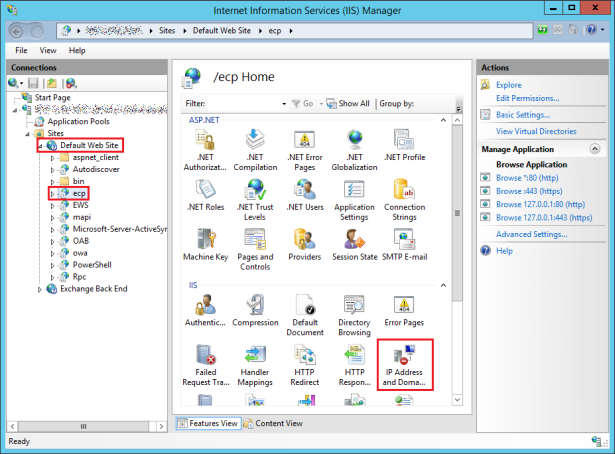Collapse the Manage Application actions section

(x=595, y=149)
